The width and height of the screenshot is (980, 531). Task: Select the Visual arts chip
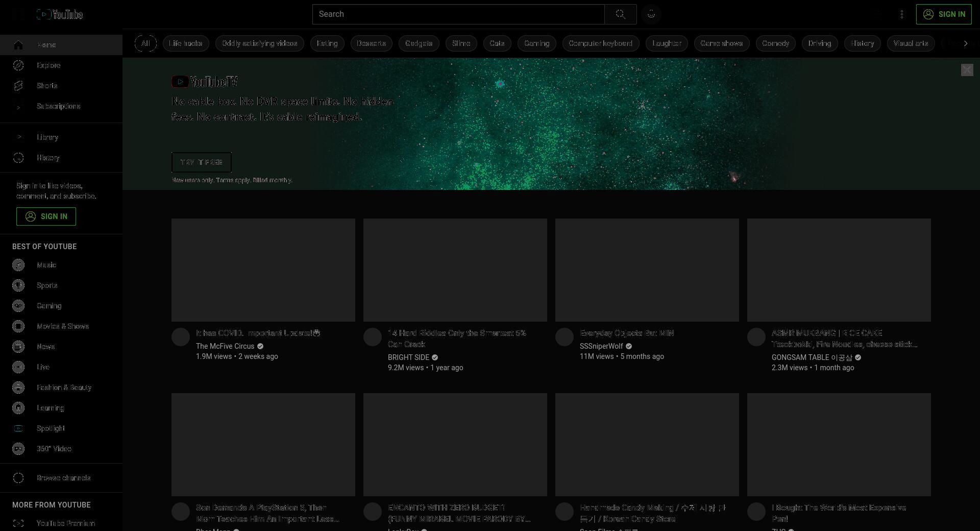point(911,43)
